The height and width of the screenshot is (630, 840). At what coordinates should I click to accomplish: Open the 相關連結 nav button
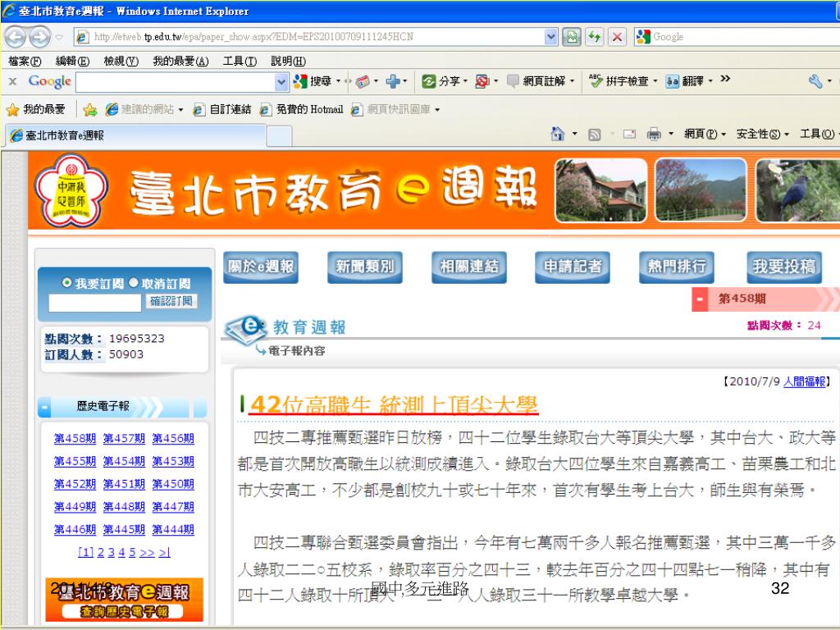[469, 267]
